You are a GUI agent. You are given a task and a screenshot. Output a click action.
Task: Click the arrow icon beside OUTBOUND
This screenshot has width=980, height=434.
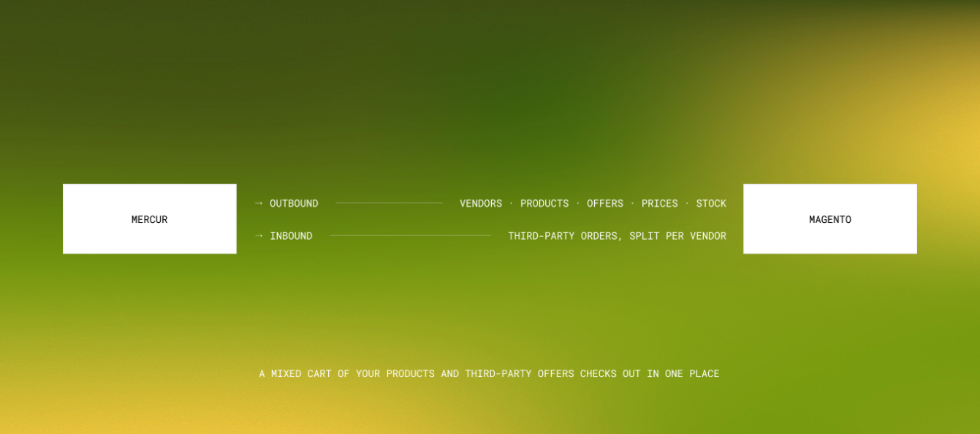[259, 203]
